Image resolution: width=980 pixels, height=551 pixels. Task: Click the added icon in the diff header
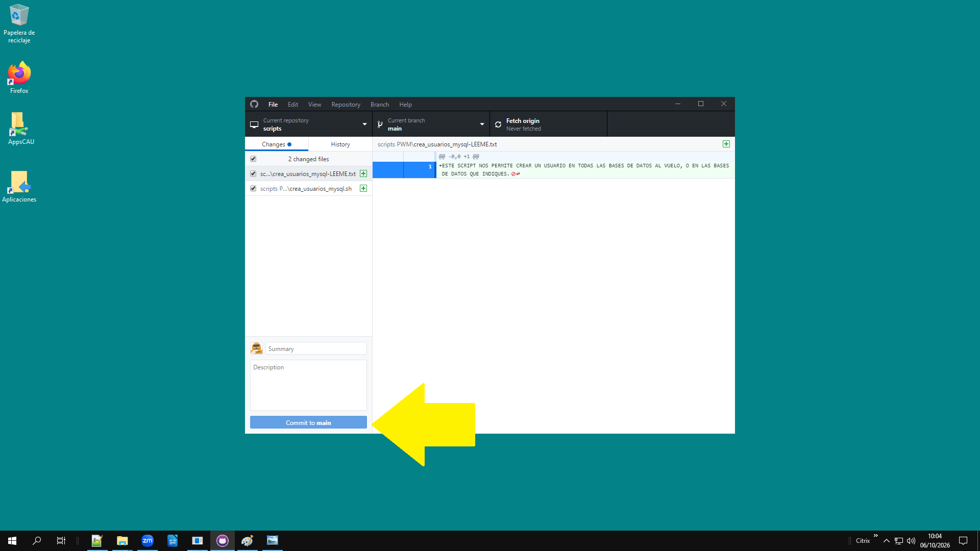click(726, 144)
